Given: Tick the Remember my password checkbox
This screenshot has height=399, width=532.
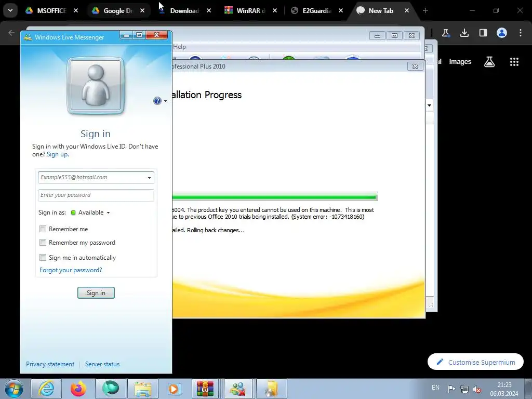Looking at the screenshot, I should 43,243.
